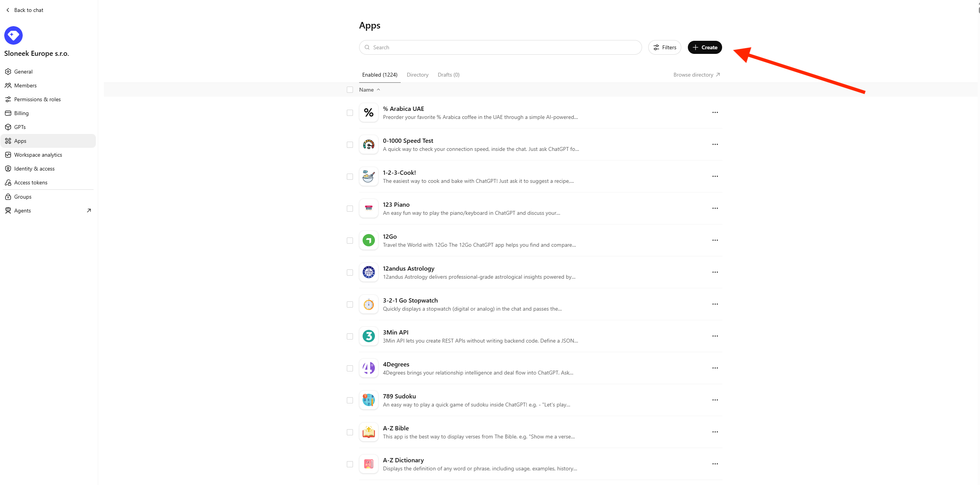Viewport: 980px width, 485px height.
Task: Click the Permissions & roles sliders icon
Action: point(8,99)
